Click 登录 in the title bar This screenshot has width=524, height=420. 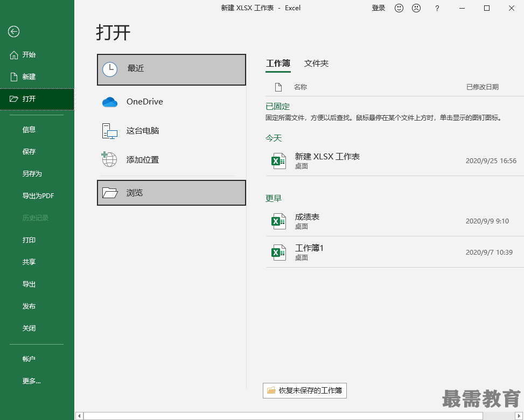point(379,8)
